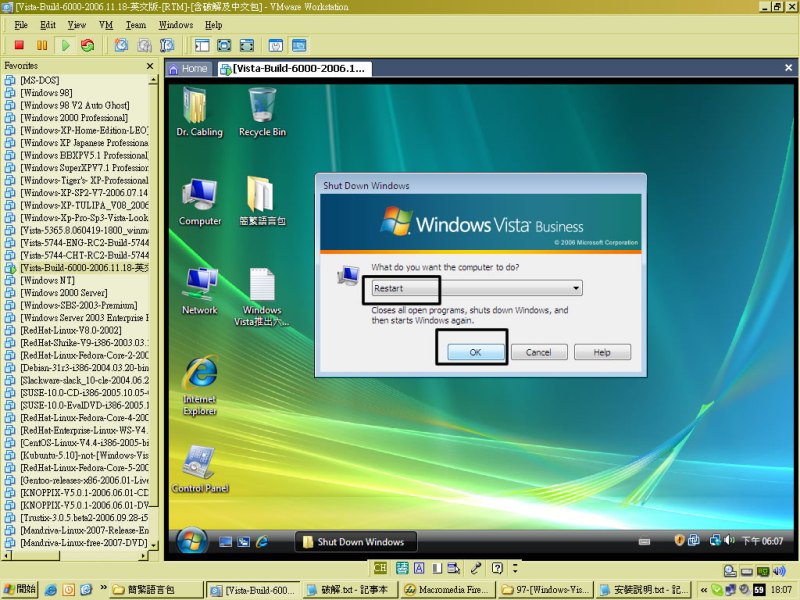Screen dimensions: 800x600
Task: Click Favorites list scroll-down arrow
Action: tap(153, 545)
